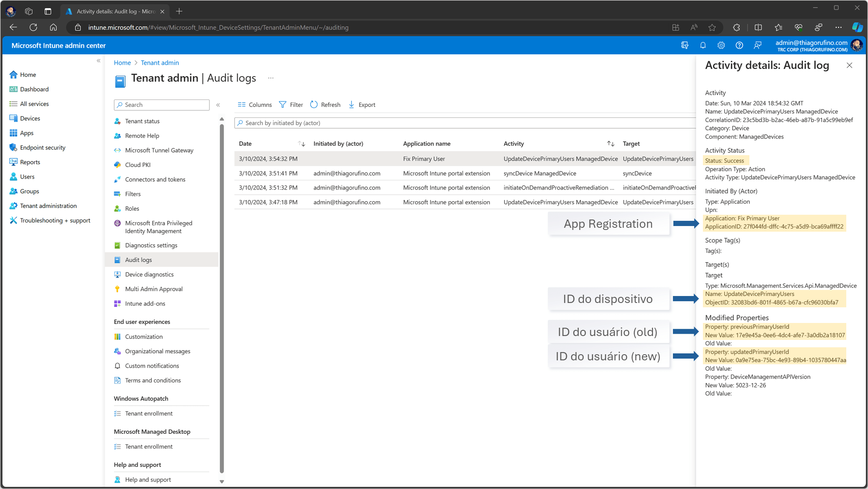Image resolution: width=868 pixels, height=489 pixels.
Task: Open the help question mark icon
Action: click(x=739, y=45)
